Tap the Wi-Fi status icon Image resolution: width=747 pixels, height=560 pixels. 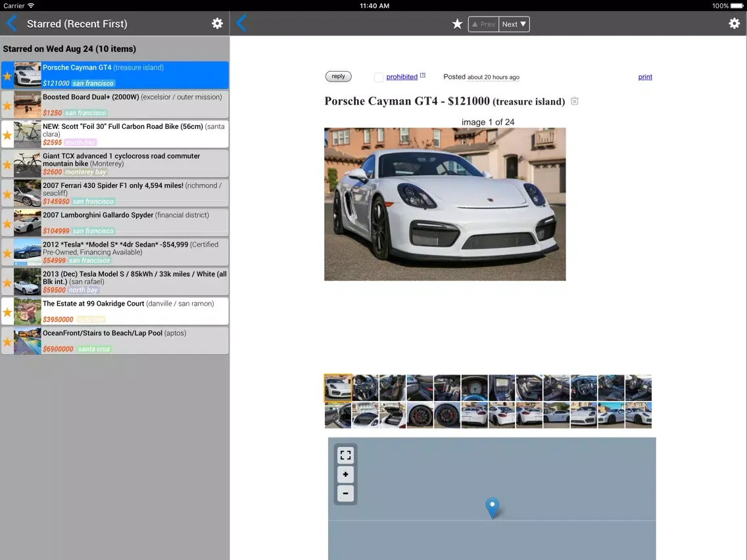[x=31, y=6]
